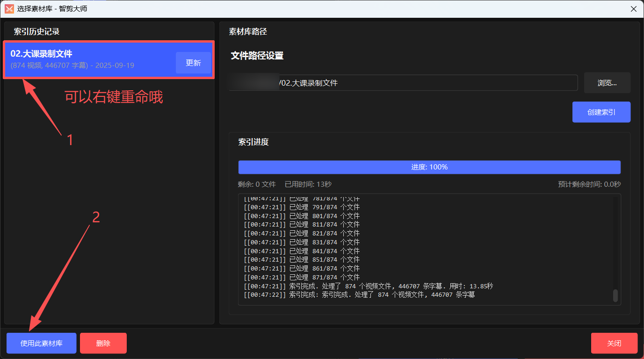The height and width of the screenshot is (359, 644).
Task: Click the 素材库路径 panel header
Action: pyautogui.click(x=247, y=32)
